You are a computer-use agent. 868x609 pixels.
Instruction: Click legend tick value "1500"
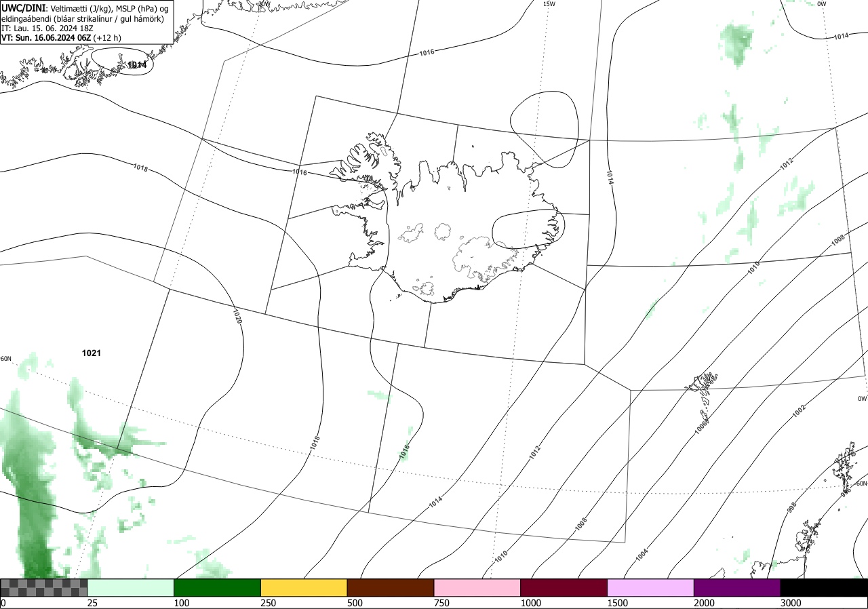point(617,603)
